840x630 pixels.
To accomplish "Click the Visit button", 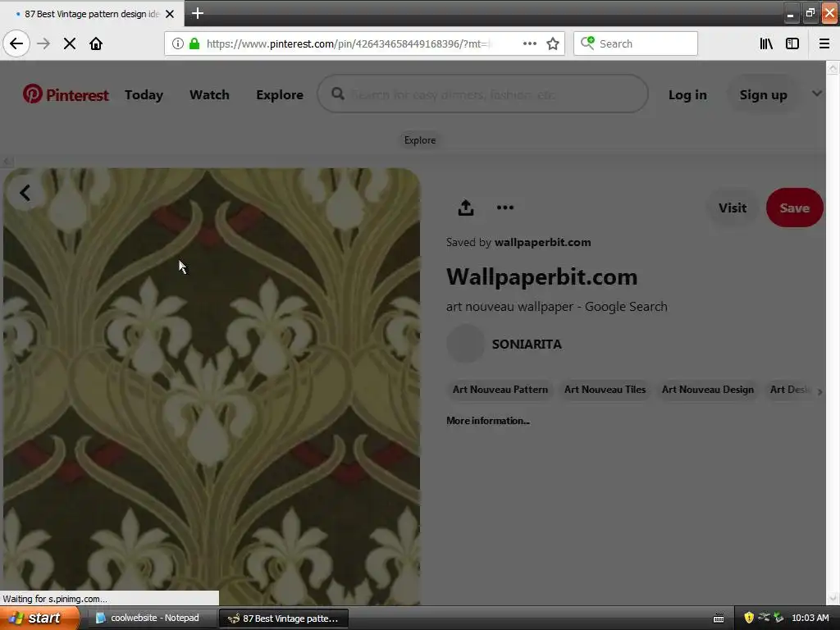I will pos(732,208).
